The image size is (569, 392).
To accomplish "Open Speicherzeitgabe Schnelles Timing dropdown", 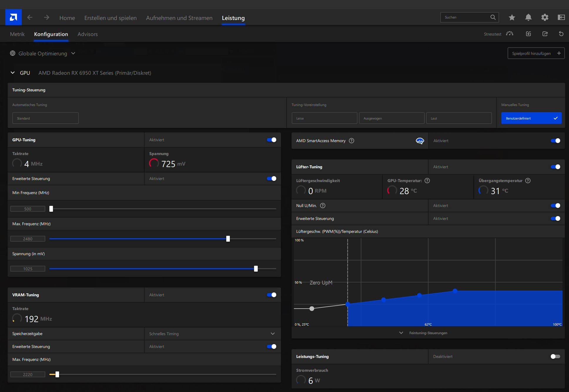I will 212,334.
